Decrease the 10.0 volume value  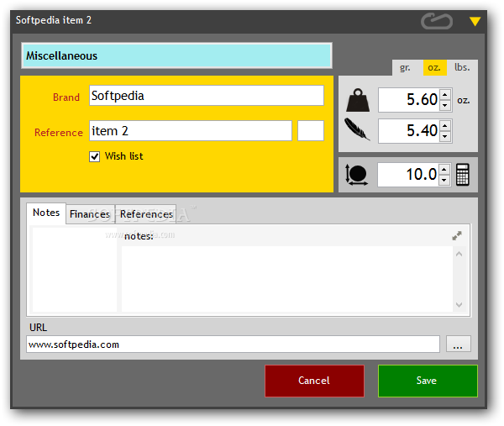[x=444, y=180]
